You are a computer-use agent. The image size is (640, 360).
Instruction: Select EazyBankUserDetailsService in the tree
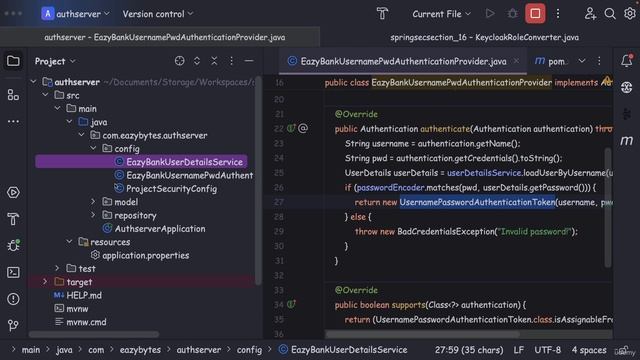(x=141, y=162)
